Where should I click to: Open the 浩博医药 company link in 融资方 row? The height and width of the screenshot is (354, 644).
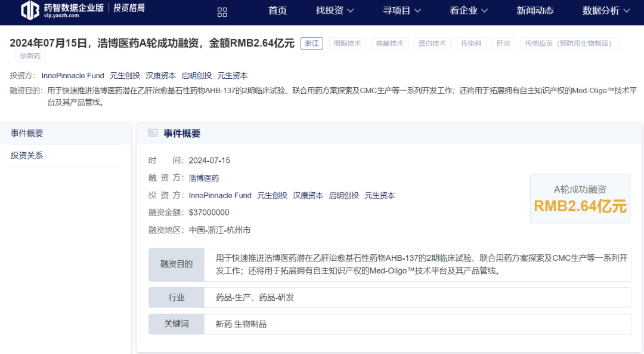(204, 178)
